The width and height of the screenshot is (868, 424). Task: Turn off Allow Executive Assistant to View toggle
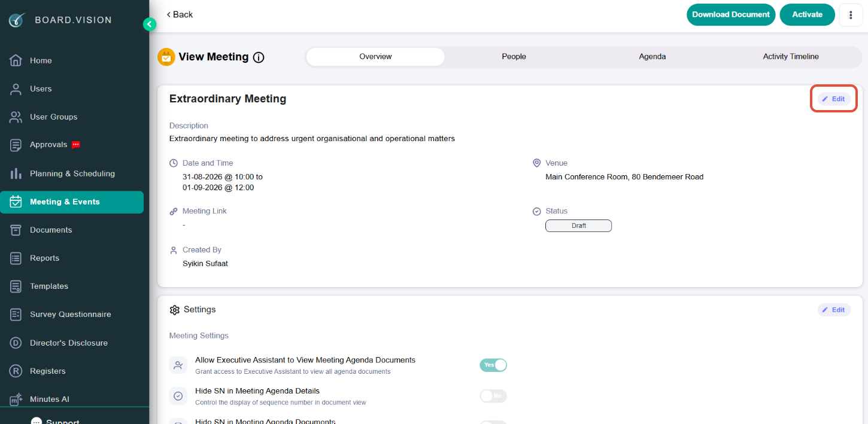493,365
